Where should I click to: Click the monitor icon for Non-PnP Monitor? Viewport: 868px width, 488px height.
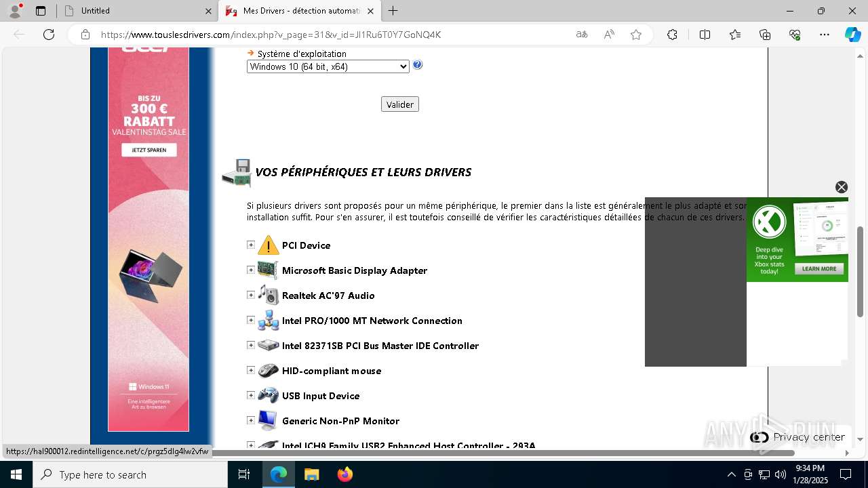click(x=269, y=420)
